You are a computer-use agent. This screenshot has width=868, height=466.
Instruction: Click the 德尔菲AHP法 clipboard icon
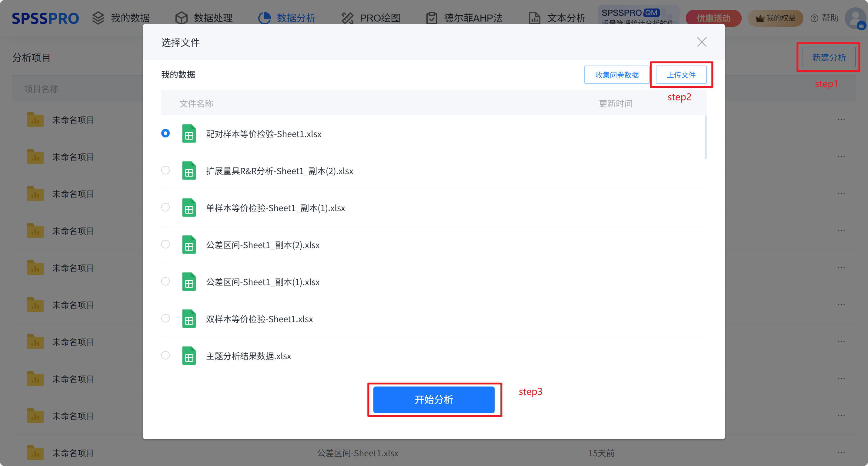coord(432,18)
